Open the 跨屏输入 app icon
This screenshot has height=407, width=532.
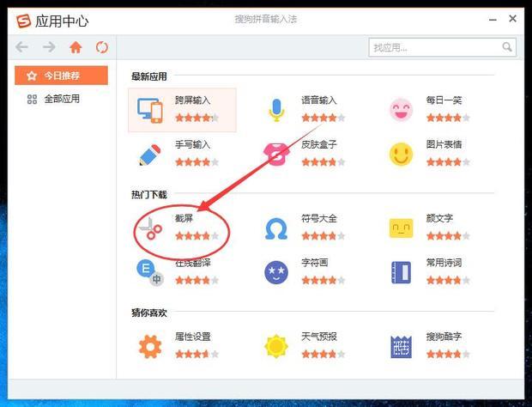point(150,110)
